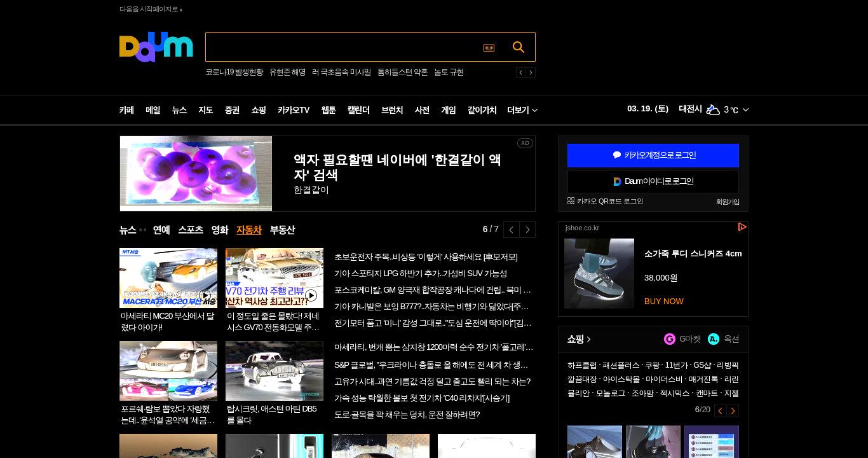Open headline about 초보운전자 비상등
The height and width of the screenshot is (458, 868).
pos(426,257)
